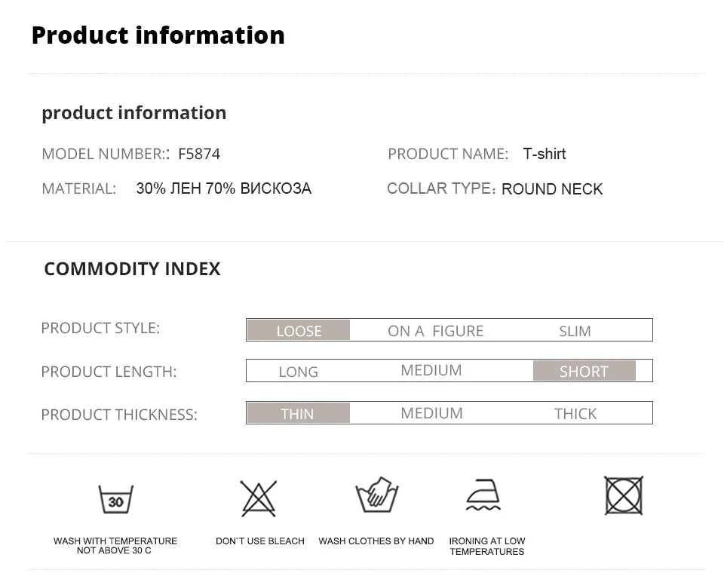The image size is (724, 588).
Task: Select the SLIM product style option
Action: (x=575, y=331)
